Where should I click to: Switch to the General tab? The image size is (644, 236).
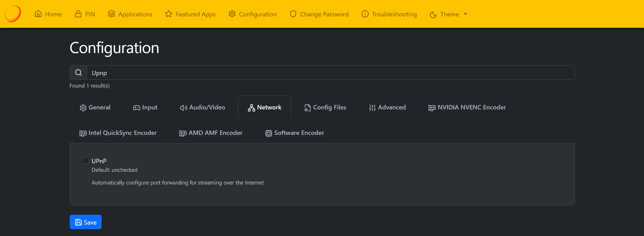coord(95,107)
